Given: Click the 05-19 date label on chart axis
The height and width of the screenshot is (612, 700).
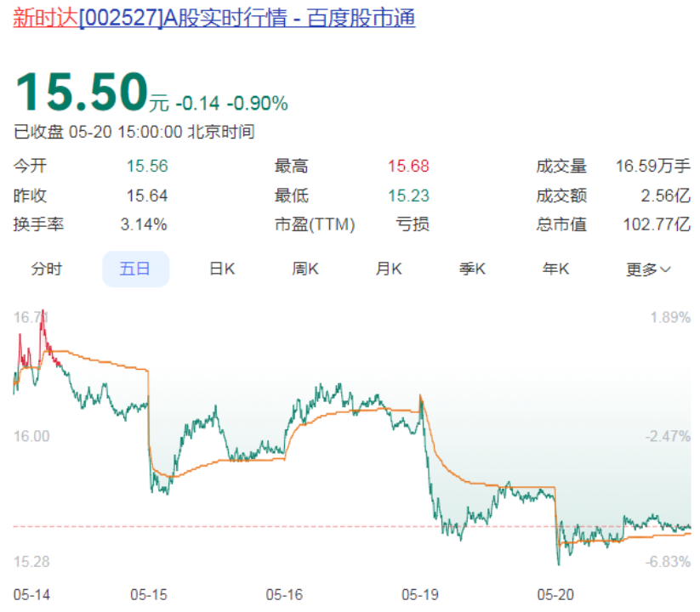Looking at the screenshot, I should (420, 595).
